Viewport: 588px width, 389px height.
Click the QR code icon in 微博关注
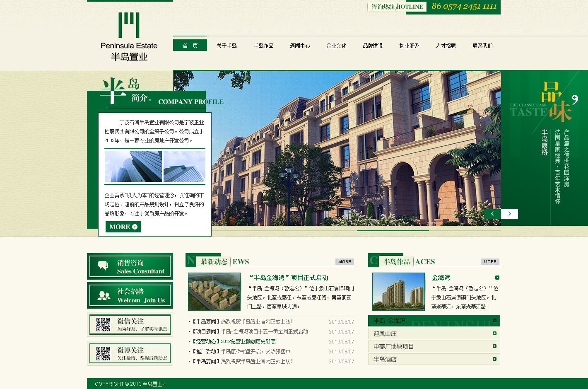(103, 353)
